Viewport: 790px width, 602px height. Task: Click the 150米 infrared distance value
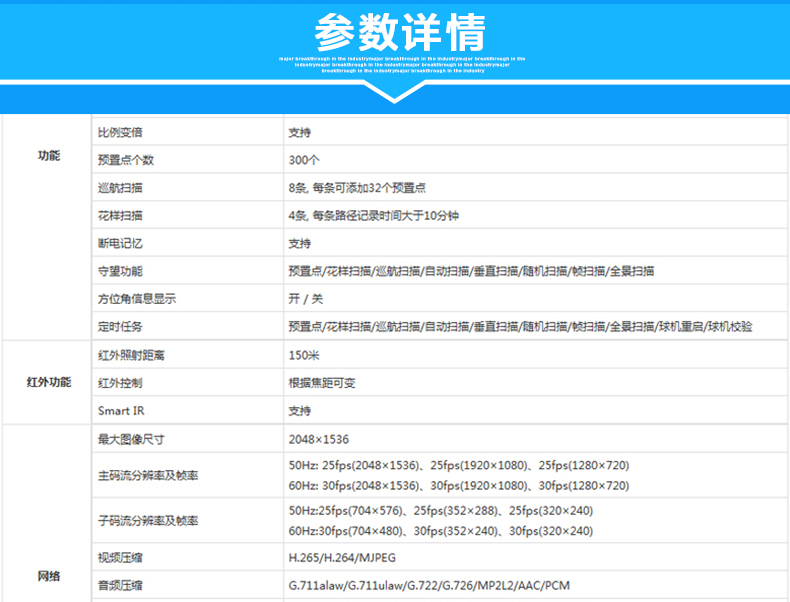tap(305, 355)
